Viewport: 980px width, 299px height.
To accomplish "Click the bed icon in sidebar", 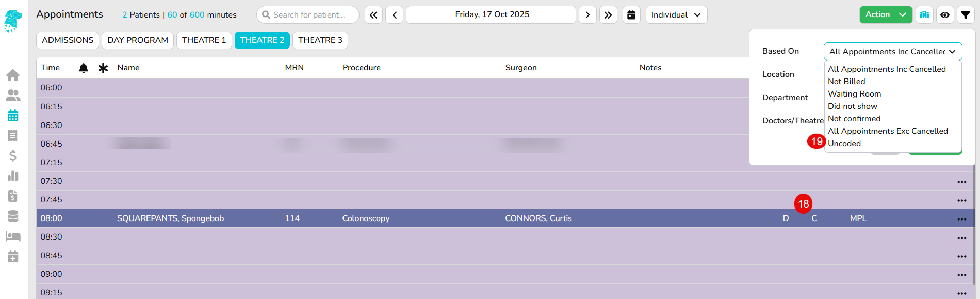I will (13, 237).
